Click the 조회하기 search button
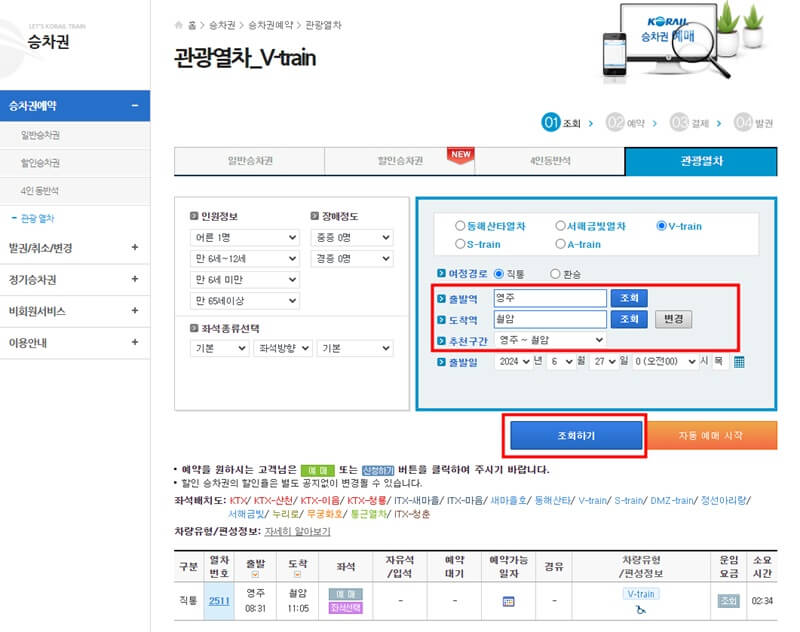Image resolution: width=800 pixels, height=632 pixels. [x=578, y=433]
